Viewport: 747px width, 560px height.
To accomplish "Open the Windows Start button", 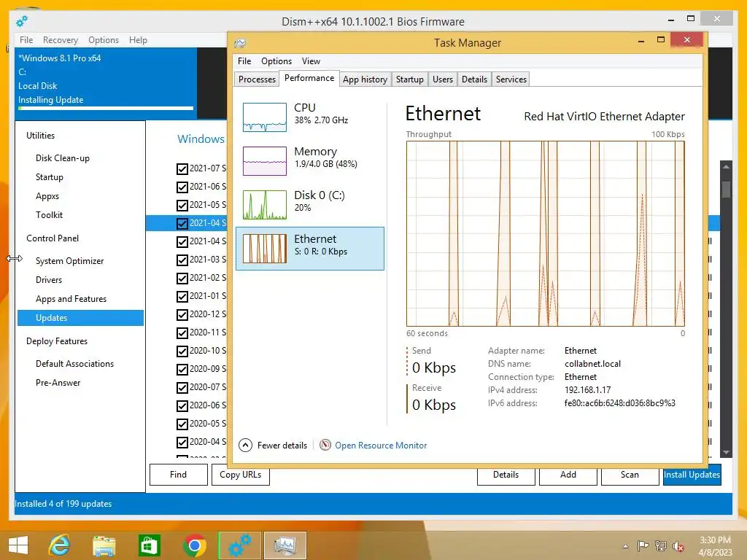I will pyautogui.click(x=18, y=545).
